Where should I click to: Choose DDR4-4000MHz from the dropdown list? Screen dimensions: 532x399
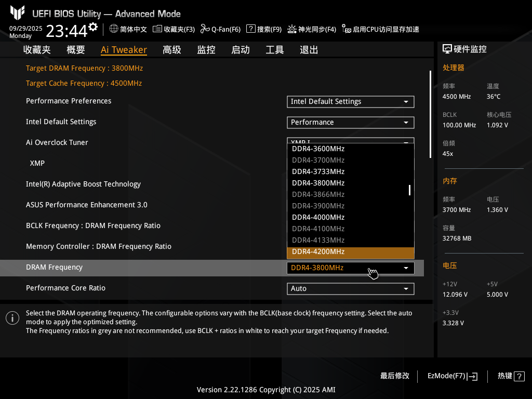[318, 218]
